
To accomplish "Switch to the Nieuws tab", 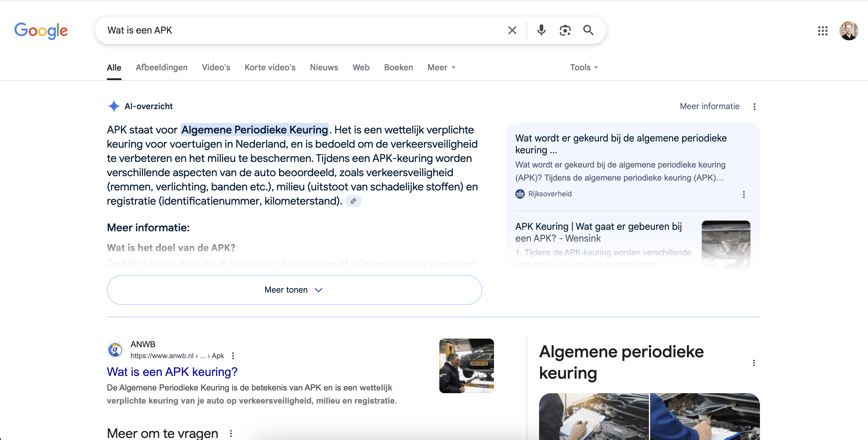I will click(324, 67).
